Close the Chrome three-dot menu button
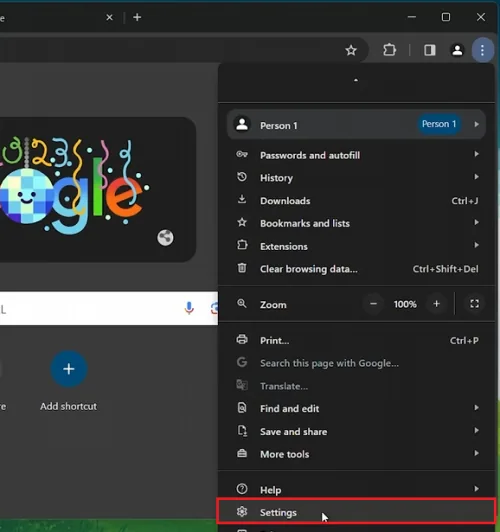The height and width of the screenshot is (532, 500). [482, 51]
